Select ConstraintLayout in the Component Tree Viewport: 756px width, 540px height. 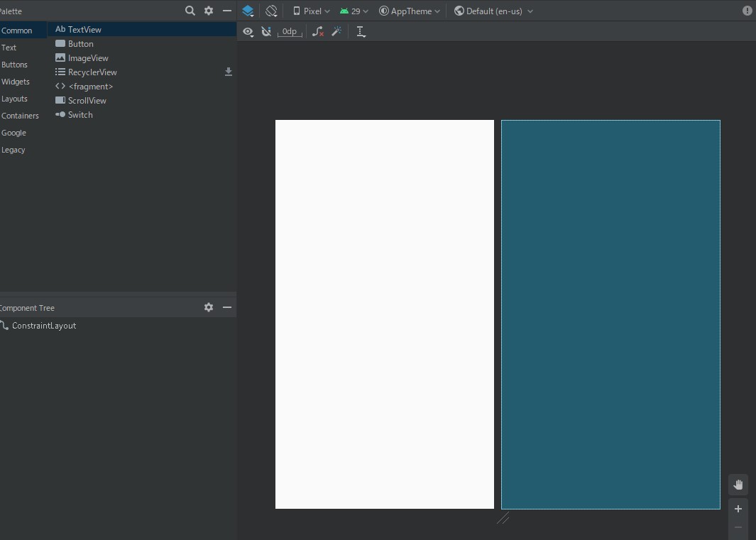(45, 326)
